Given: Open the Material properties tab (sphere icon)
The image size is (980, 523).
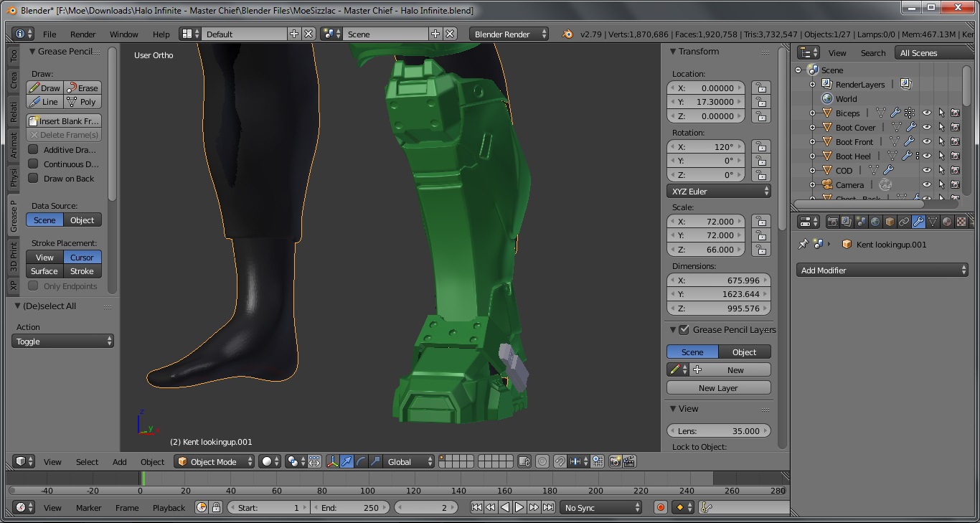Looking at the screenshot, I should [x=947, y=222].
